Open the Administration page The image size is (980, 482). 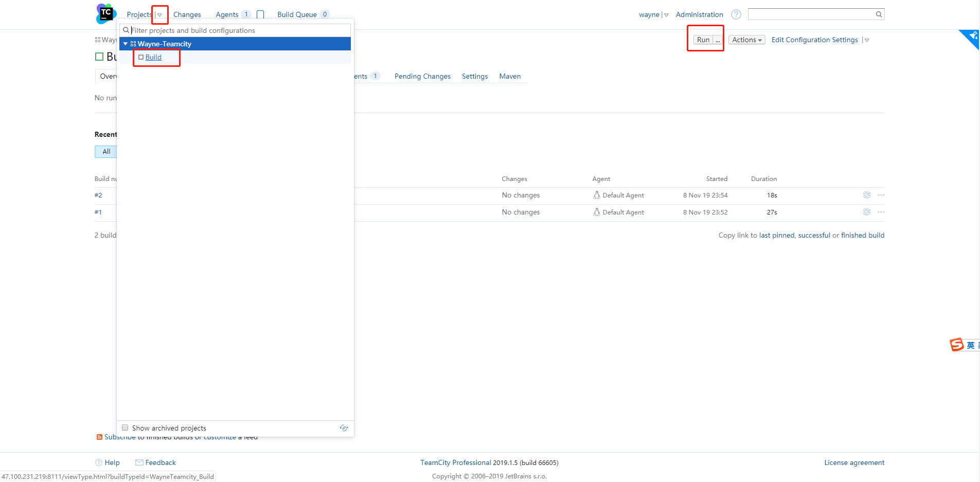[x=699, y=14]
